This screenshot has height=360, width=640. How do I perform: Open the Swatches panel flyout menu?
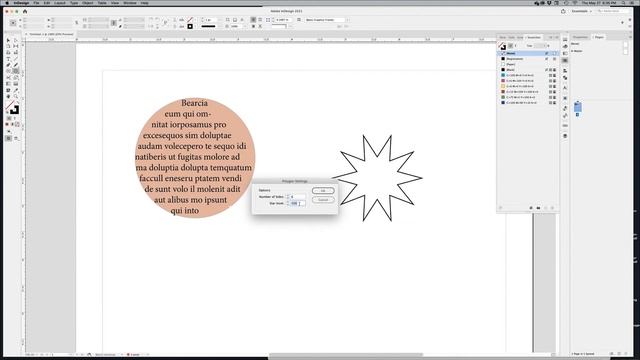tap(556, 37)
